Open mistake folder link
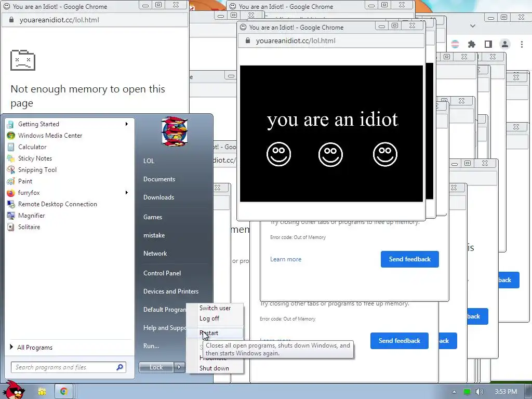This screenshot has width=532, height=399. tap(154, 235)
